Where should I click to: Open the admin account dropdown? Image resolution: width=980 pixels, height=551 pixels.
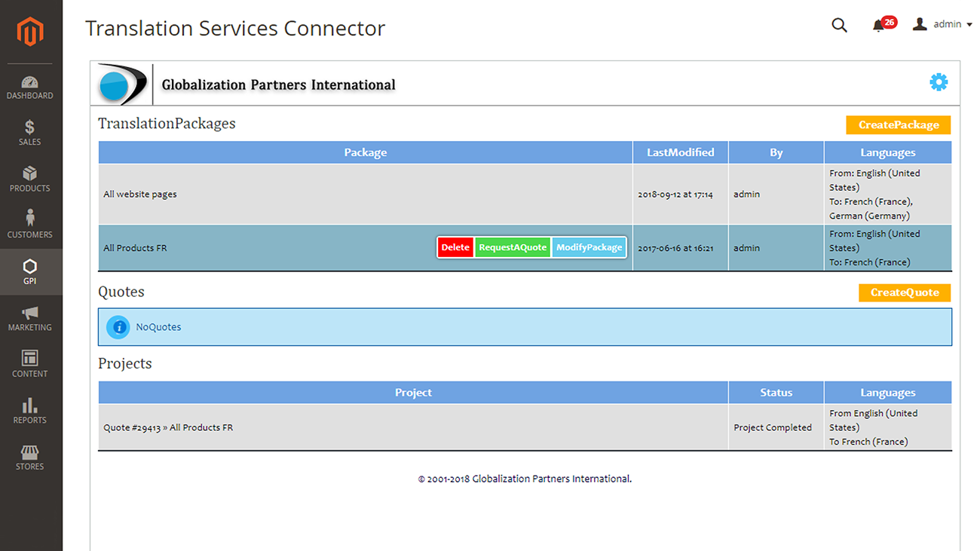942,24
